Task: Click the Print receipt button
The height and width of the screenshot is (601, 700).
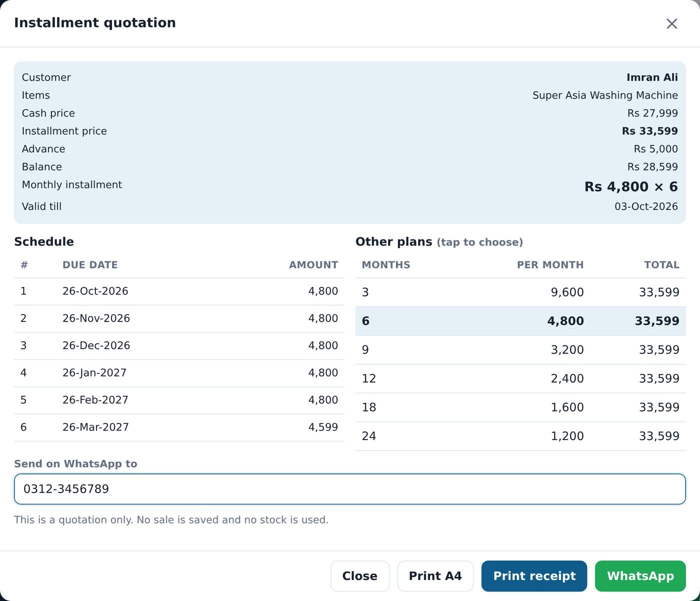Action: (x=534, y=576)
